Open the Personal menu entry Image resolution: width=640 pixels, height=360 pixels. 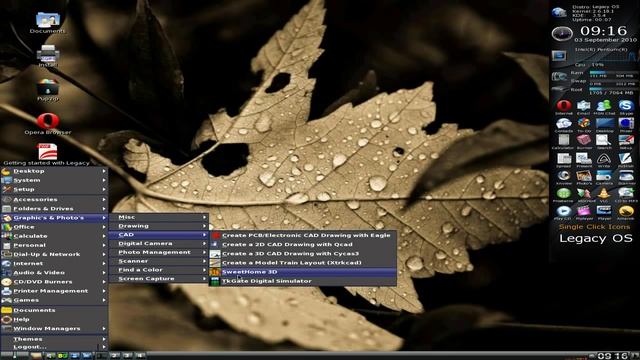tap(54, 245)
